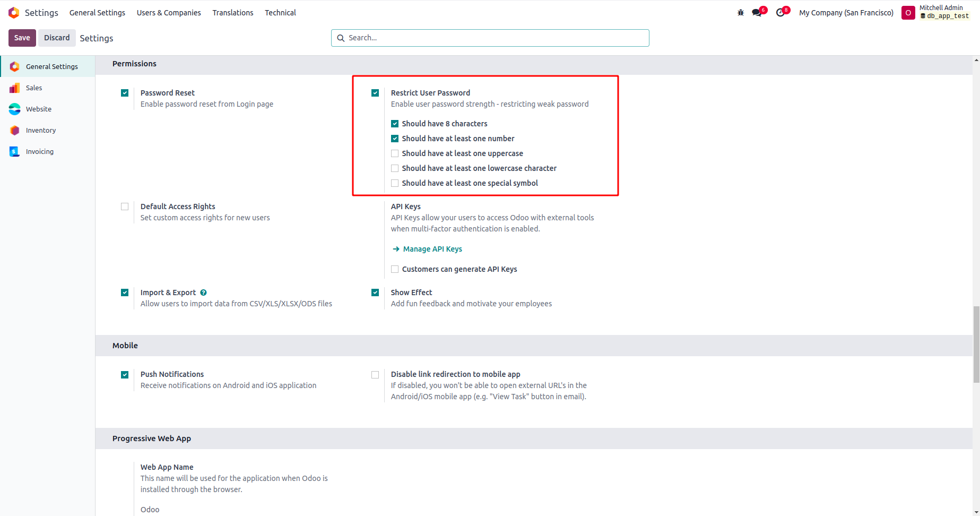Click the Save button
980x516 pixels.
[x=22, y=38]
